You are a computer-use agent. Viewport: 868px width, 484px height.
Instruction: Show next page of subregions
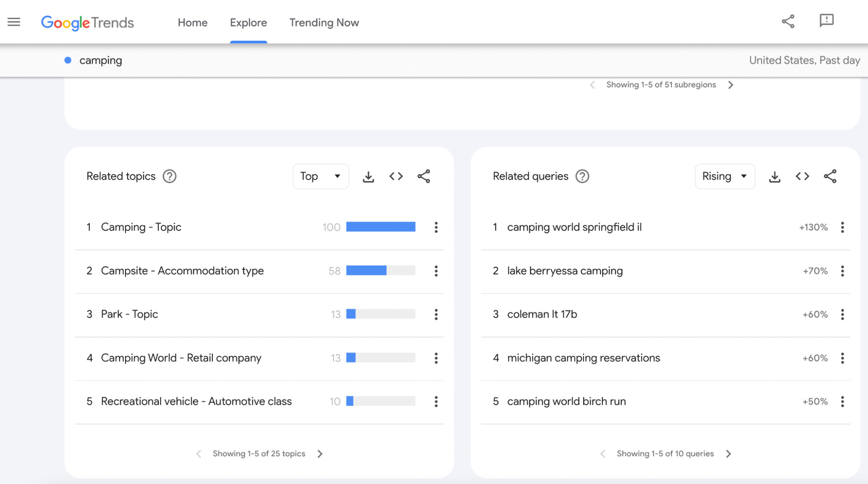click(x=731, y=85)
